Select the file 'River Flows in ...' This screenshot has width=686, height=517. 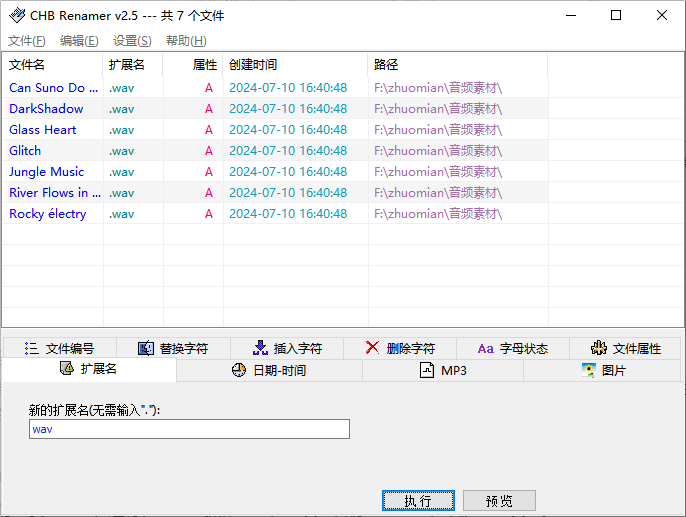click(x=55, y=192)
